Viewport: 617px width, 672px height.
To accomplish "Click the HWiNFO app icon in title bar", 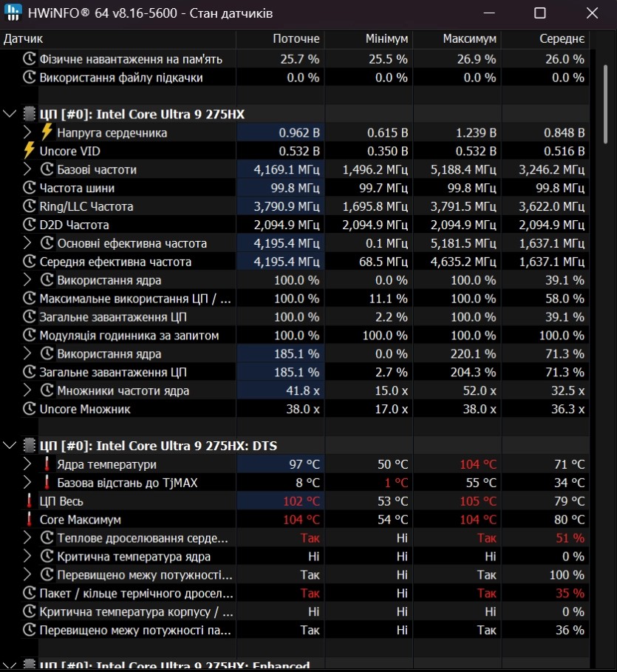I will [13, 13].
